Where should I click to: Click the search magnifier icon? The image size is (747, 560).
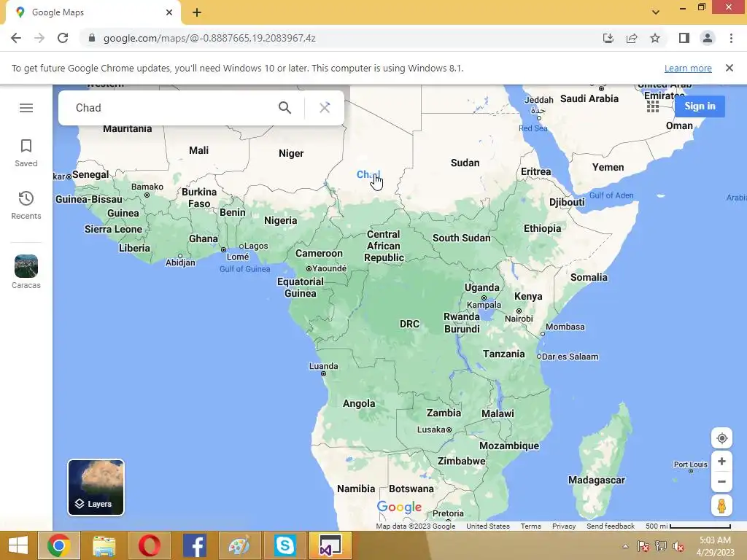click(285, 108)
